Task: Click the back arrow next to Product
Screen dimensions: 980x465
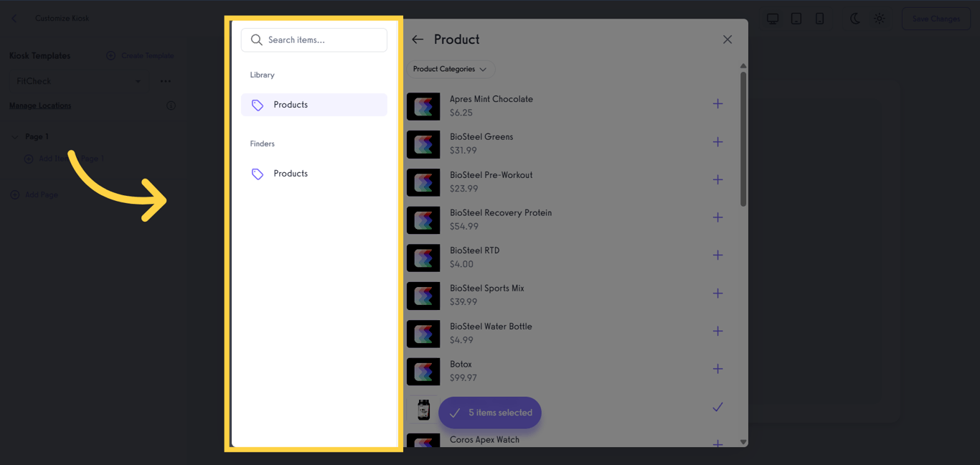Action: click(x=418, y=39)
